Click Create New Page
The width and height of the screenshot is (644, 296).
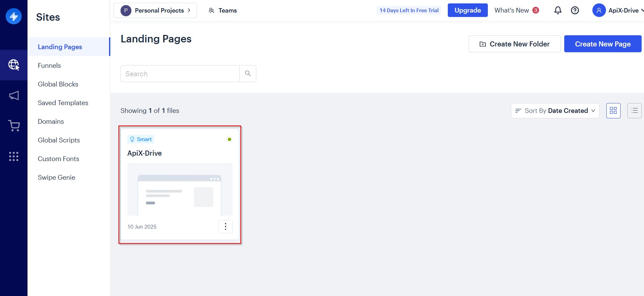pyautogui.click(x=603, y=44)
